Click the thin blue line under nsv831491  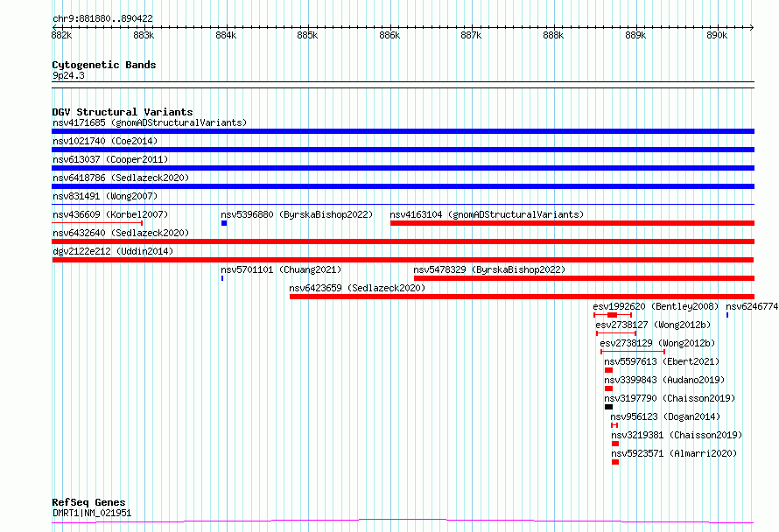pyautogui.click(x=403, y=204)
